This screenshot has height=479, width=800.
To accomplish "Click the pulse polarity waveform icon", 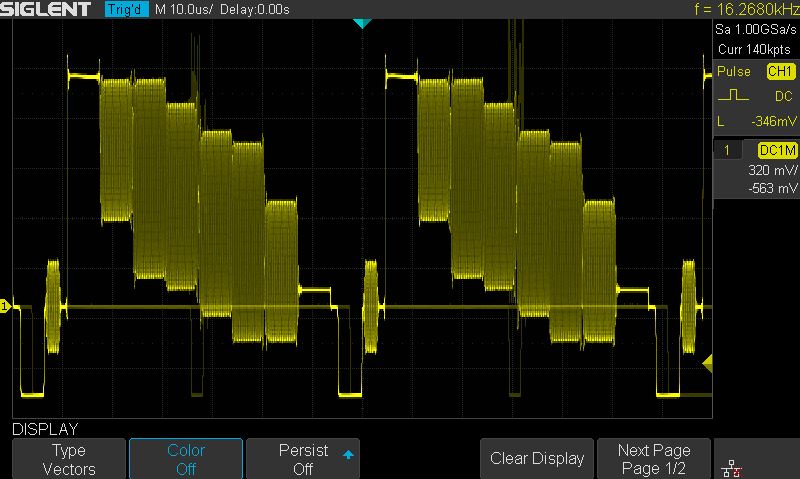I will click(732, 97).
